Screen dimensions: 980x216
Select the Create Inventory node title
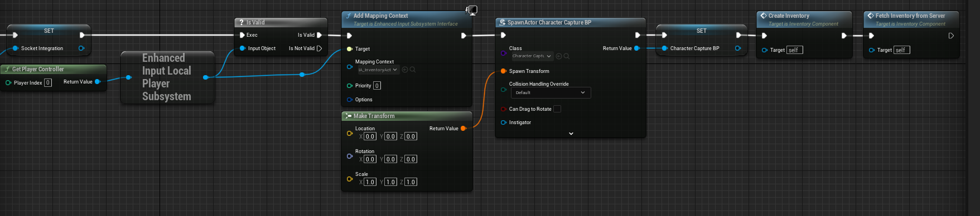point(789,16)
